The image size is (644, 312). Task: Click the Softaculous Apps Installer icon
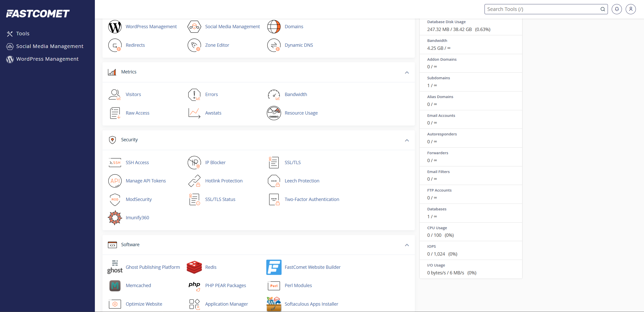pyautogui.click(x=274, y=304)
